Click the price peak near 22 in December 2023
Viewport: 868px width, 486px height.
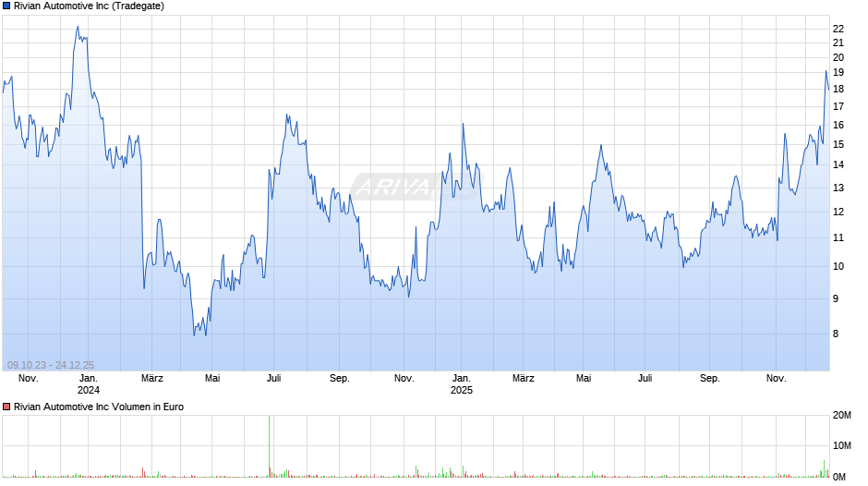tap(78, 27)
